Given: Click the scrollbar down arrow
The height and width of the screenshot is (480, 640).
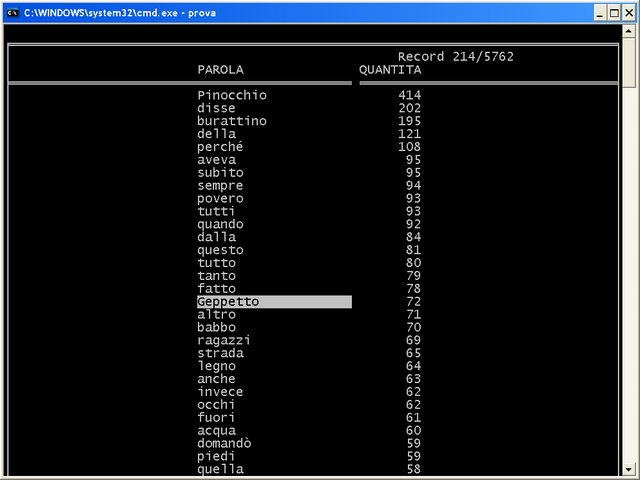Looking at the screenshot, I should (x=629, y=469).
